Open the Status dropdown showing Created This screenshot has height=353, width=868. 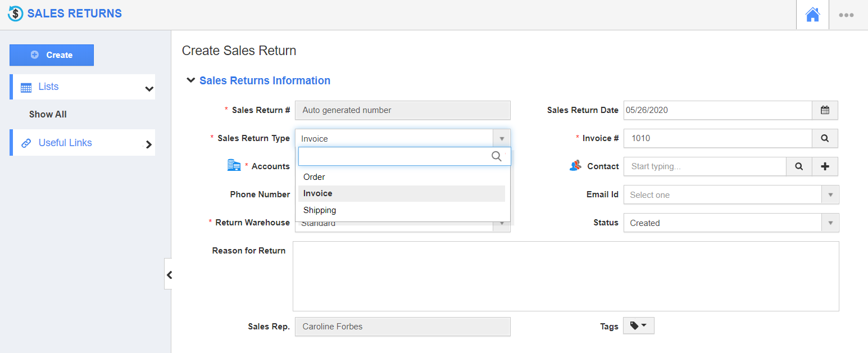pos(830,223)
